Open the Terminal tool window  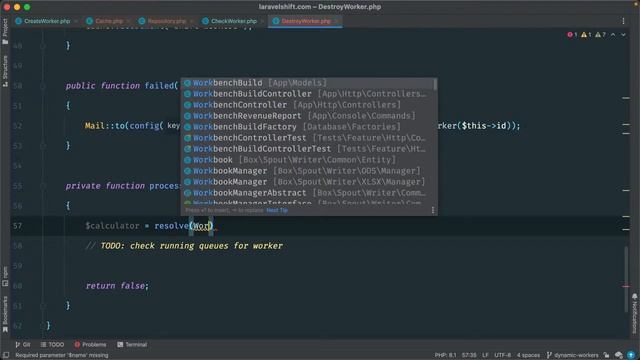click(132, 344)
